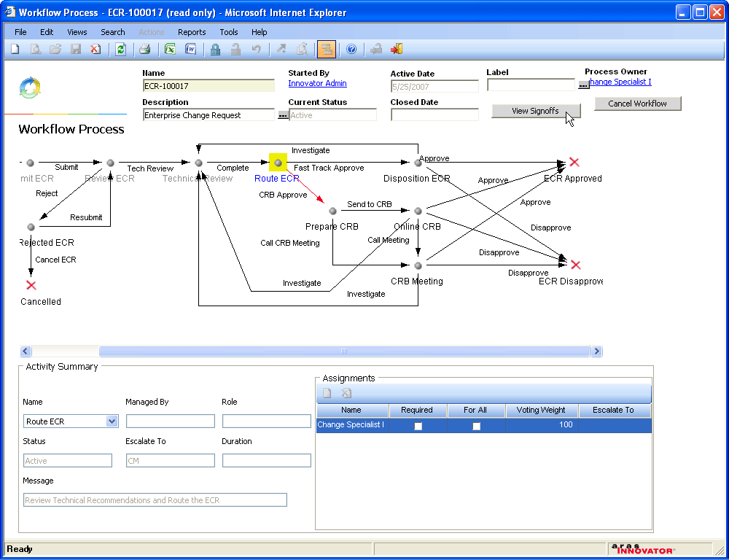Click the Print toolbar icon
This screenshot has height=560, width=729.
click(x=144, y=50)
